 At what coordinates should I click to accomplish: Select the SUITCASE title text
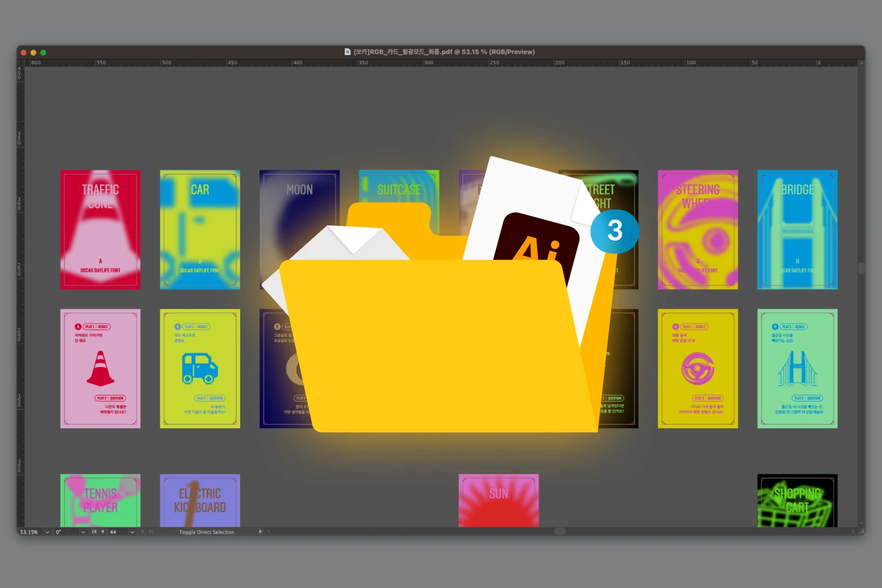pos(399,190)
